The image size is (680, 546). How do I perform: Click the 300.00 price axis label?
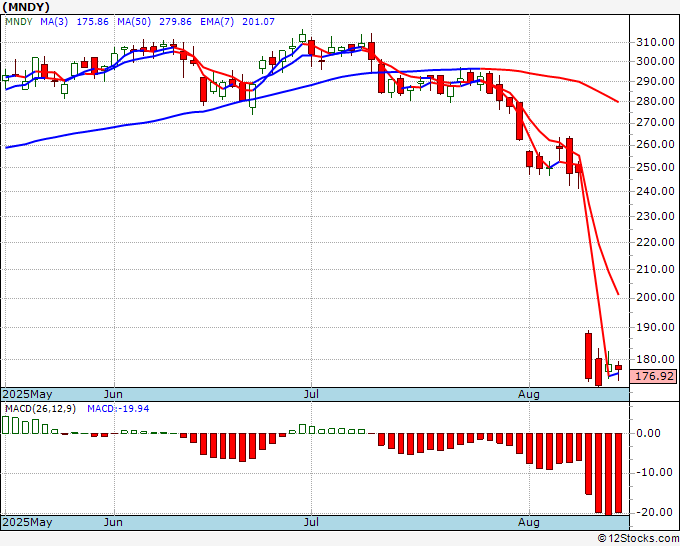pyautogui.click(x=655, y=61)
